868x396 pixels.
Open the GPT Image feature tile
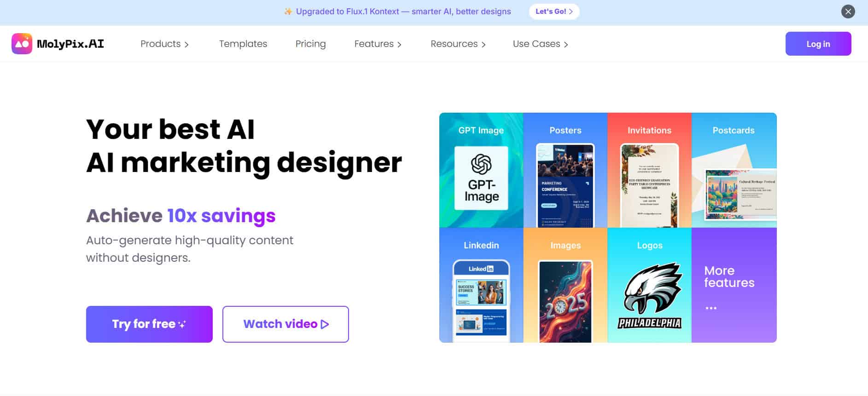[481, 170]
